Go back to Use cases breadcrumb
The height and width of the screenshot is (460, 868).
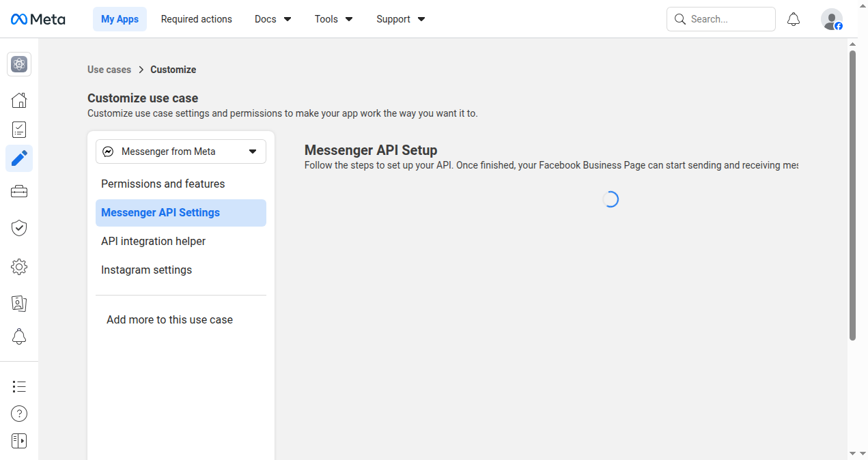[x=109, y=70]
